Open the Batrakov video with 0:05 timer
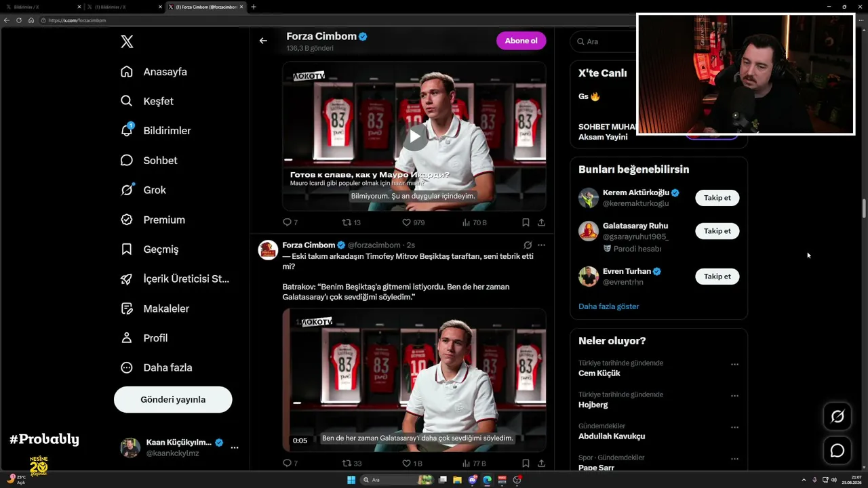The height and width of the screenshot is (488, 868). click(414, 380)
